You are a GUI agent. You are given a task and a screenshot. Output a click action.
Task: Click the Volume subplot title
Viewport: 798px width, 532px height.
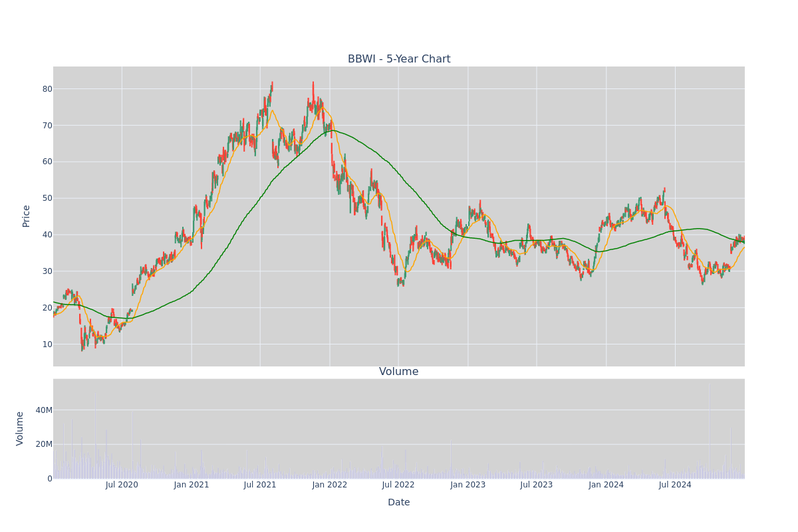(x=399, y=372)
